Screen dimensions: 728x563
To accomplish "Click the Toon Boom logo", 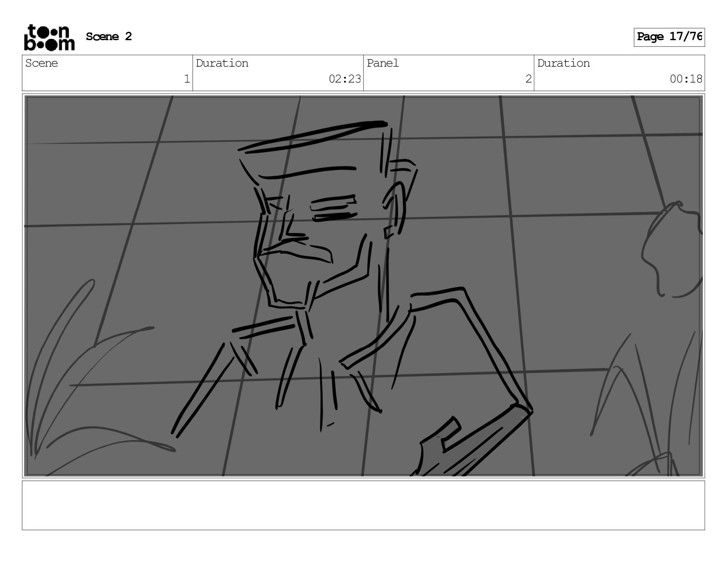I will [x=49, y=38].
